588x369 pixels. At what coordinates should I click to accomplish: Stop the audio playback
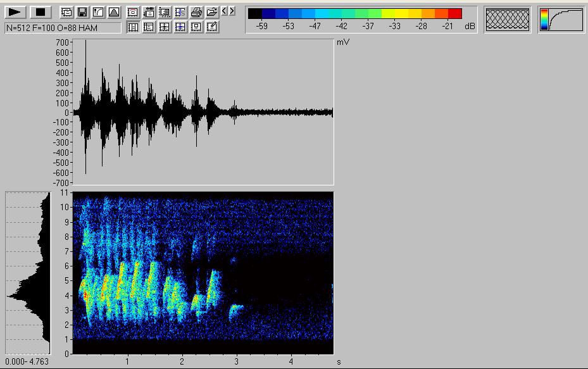[40, 12]
